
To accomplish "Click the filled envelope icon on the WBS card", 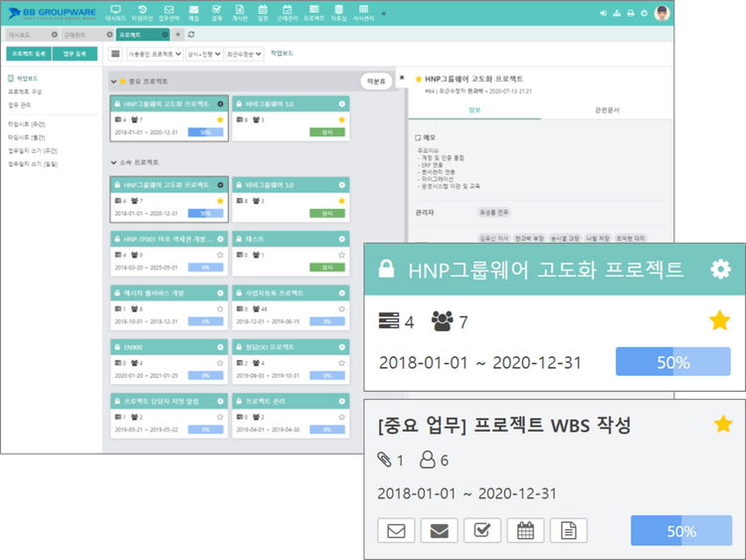I will [x=439, y=530].
